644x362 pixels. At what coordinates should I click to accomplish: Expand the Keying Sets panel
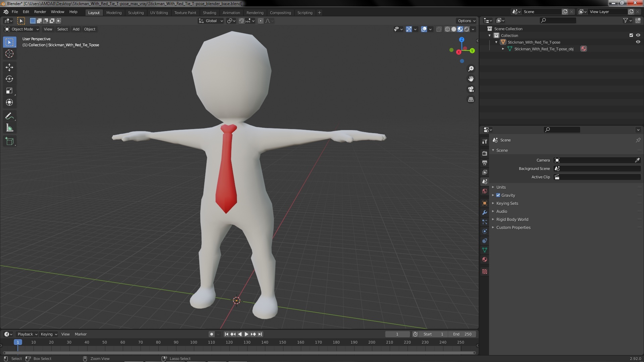click(507, 203)
